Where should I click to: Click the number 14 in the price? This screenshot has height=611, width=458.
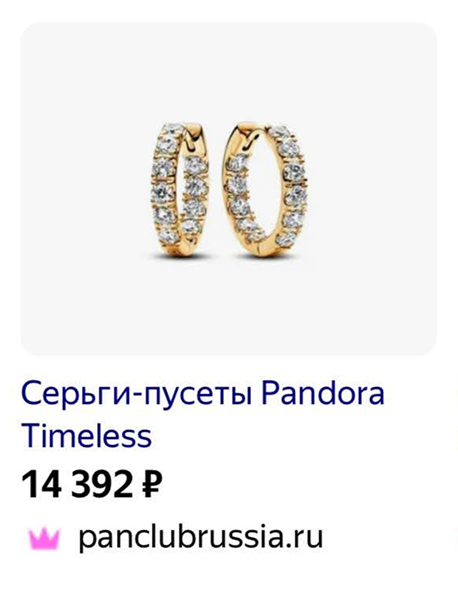tap(42, 485)
